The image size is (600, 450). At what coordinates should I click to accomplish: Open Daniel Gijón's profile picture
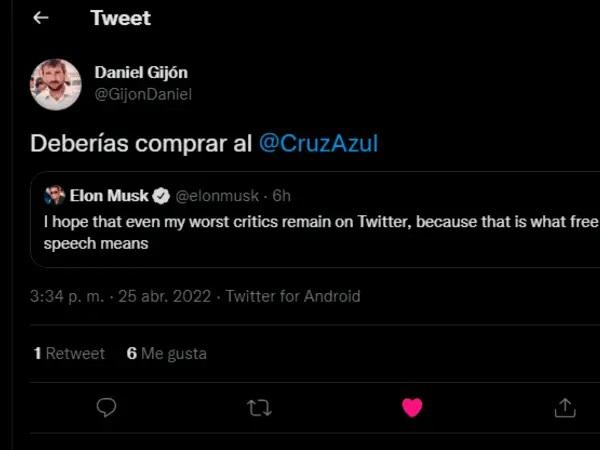coord(56,85)
